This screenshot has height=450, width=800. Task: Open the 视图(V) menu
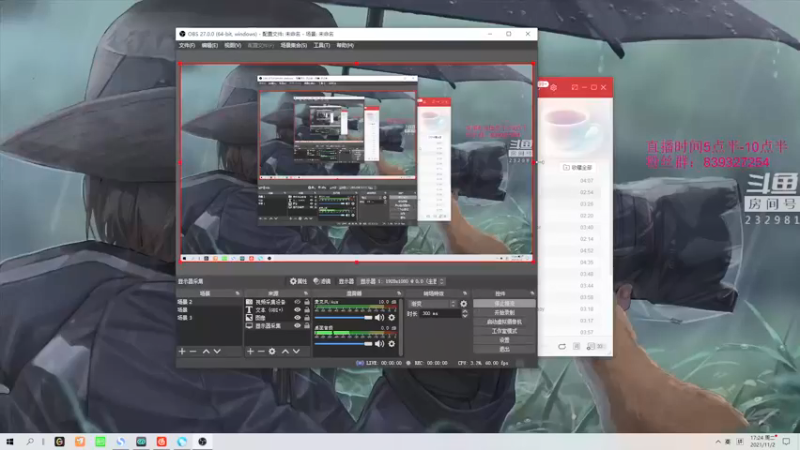[x=233, y=45]
